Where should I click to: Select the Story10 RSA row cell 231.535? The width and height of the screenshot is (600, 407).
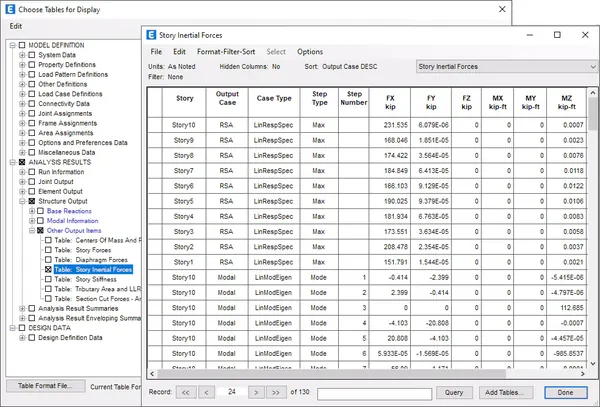pos(390,125)
